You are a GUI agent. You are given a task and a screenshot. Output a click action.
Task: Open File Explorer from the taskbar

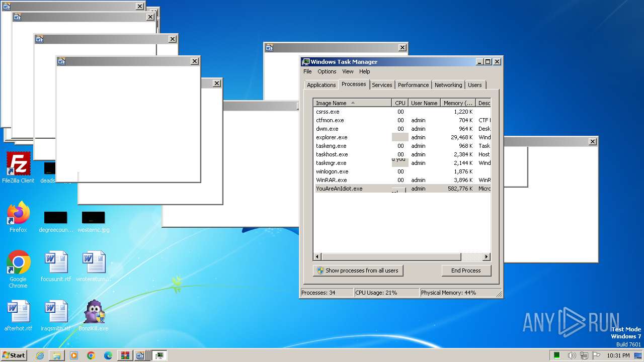click(57, 355)
